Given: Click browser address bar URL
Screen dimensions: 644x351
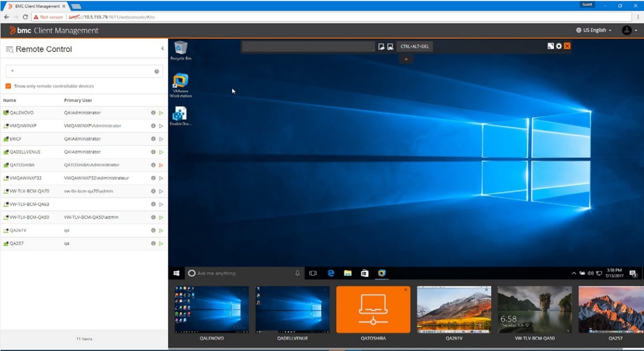Looking at the screenshot, I should pyautogui.click(x=111, y=17).
